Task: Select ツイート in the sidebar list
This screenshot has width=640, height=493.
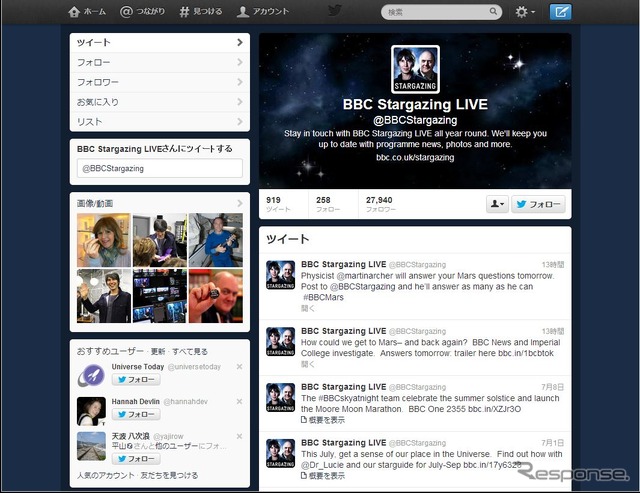Action: coord(160,42)
